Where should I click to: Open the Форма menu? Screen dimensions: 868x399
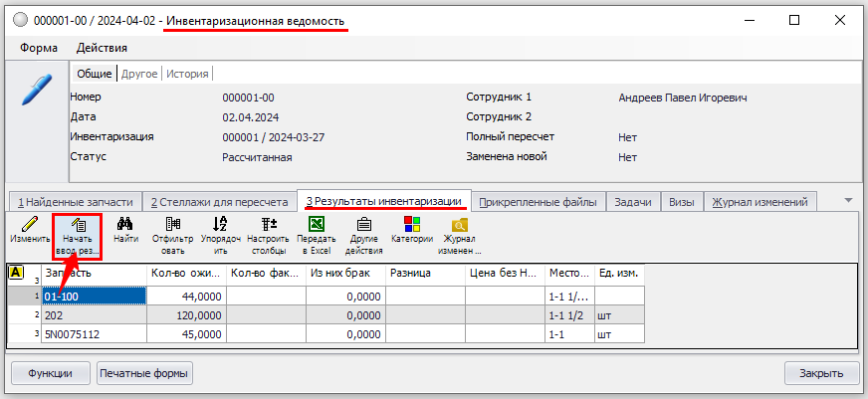coord(38,47)
